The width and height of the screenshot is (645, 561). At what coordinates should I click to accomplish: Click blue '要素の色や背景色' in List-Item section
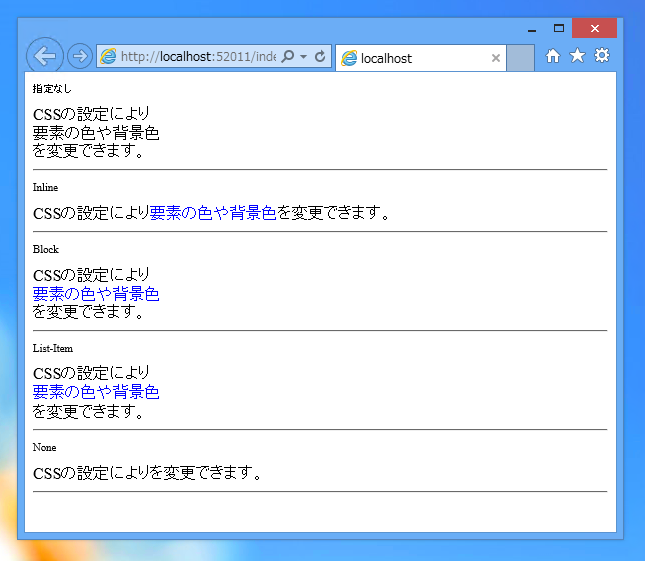click(x=96, y=392)
